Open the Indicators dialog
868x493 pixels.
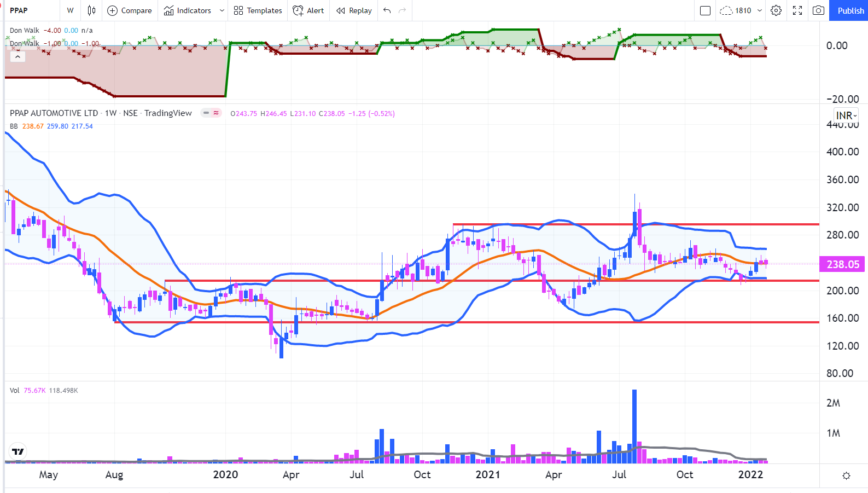(x=188, y=10)
